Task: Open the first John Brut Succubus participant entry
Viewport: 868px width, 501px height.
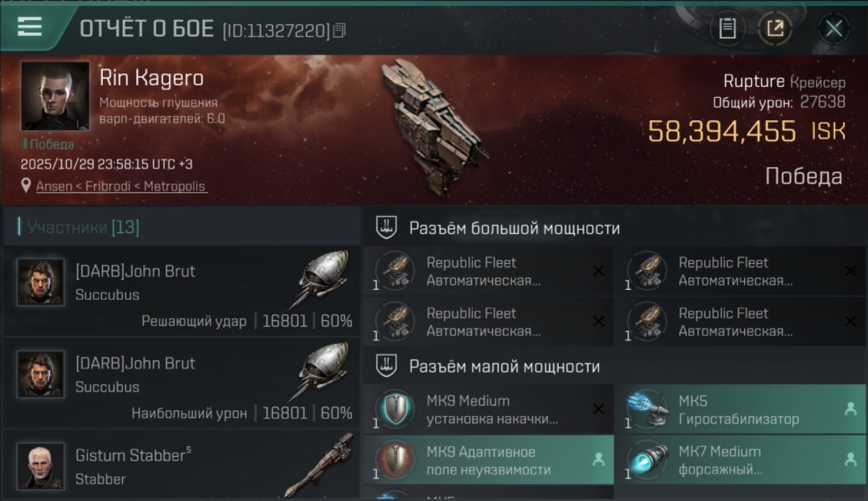Action: pyautogui.click(x=181, y=291)
